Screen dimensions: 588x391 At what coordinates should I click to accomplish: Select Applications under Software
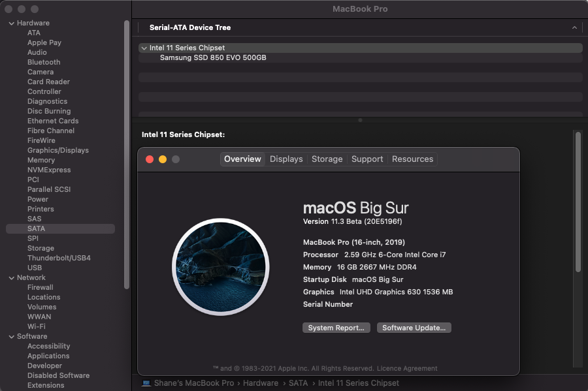(x=48, y=356)
